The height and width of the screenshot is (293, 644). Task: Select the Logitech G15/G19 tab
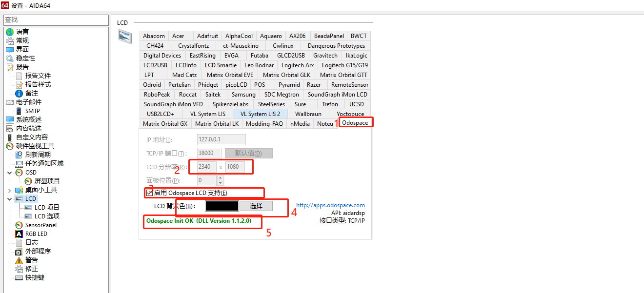(345, 65)
